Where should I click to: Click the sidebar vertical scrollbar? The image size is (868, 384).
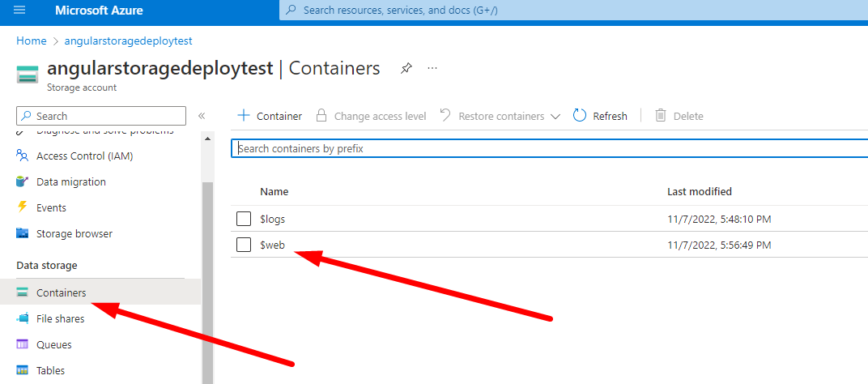click(207, 275)
